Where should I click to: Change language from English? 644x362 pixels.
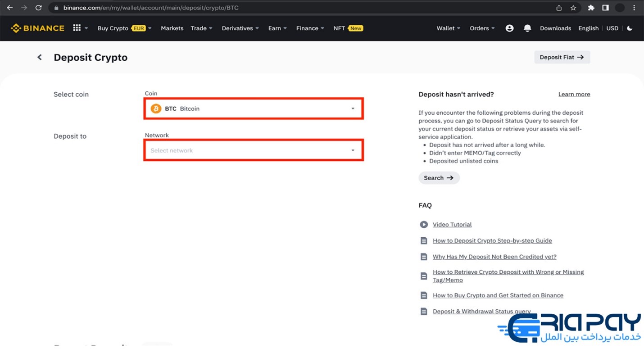pyautogui.click(x=588, y=28)
